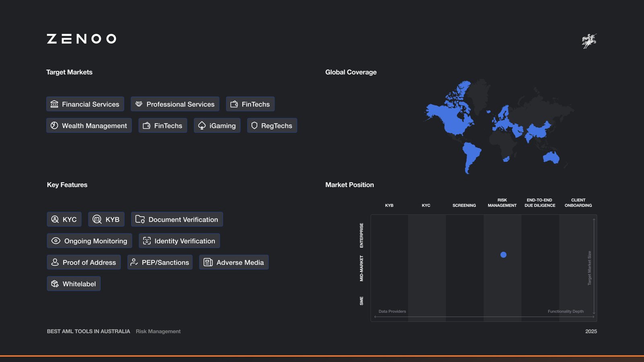Click the person icon beside Proof of Address

[x=55, y=262]
